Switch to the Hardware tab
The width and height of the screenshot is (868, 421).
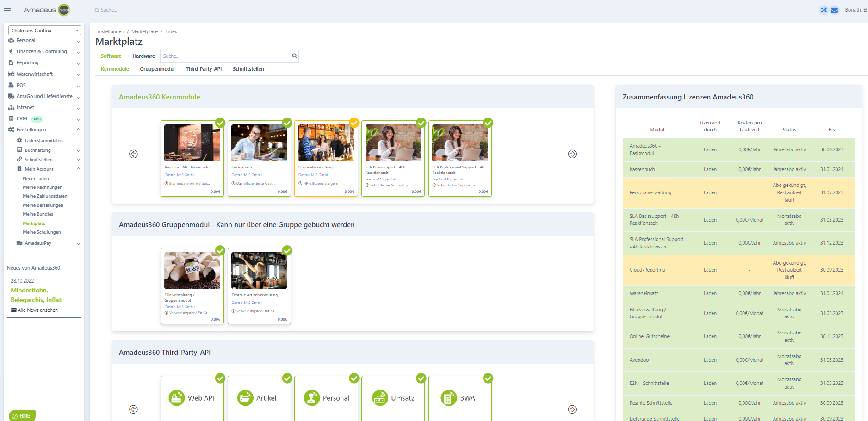pyautogui.click(x=143, y=56)
